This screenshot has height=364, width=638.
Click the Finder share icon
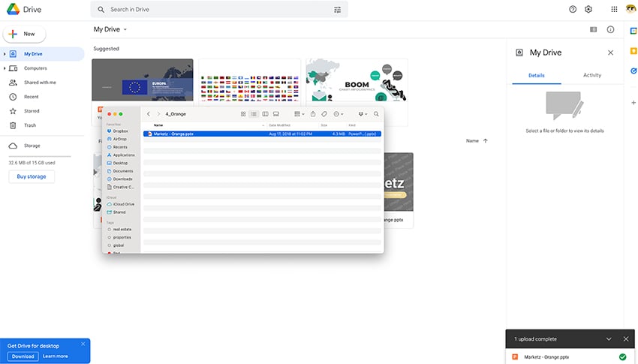click(x=311, y=114)
